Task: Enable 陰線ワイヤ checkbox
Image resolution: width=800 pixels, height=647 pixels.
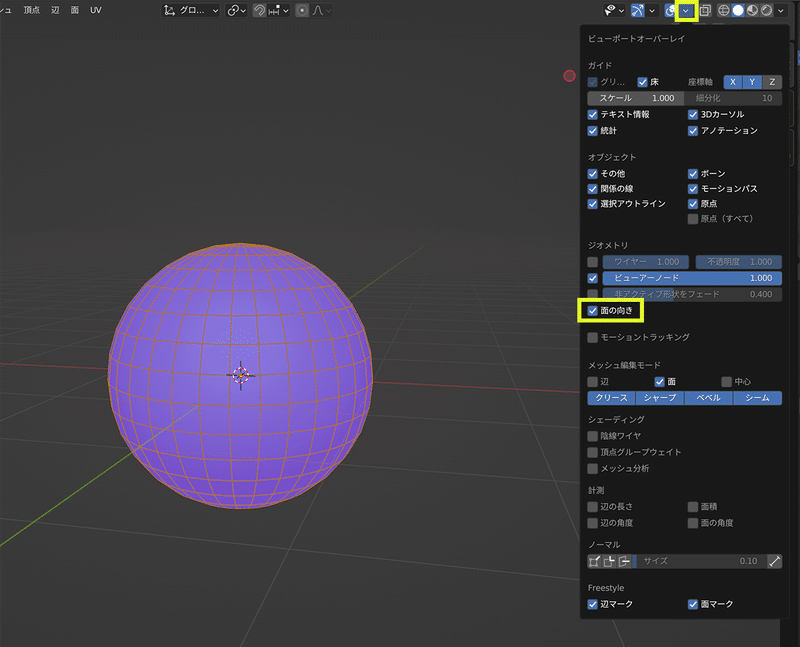Action: tap(592, 436)
